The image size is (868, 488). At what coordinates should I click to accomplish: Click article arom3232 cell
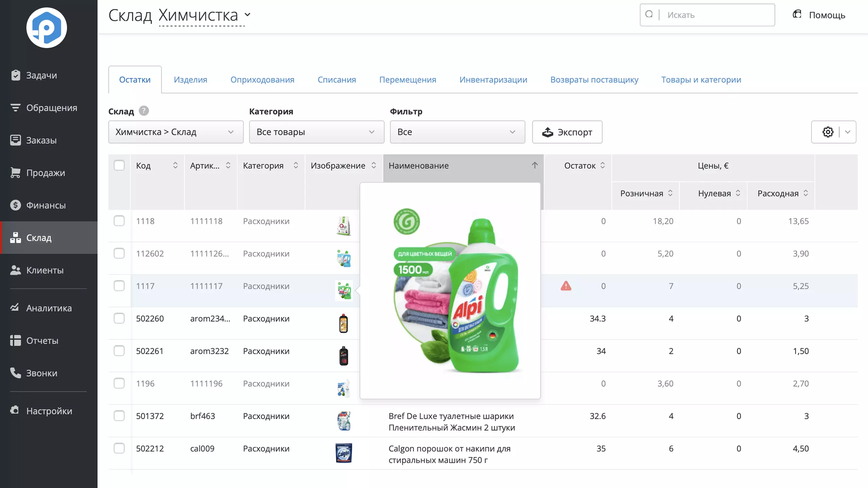[x=210, y=351]
